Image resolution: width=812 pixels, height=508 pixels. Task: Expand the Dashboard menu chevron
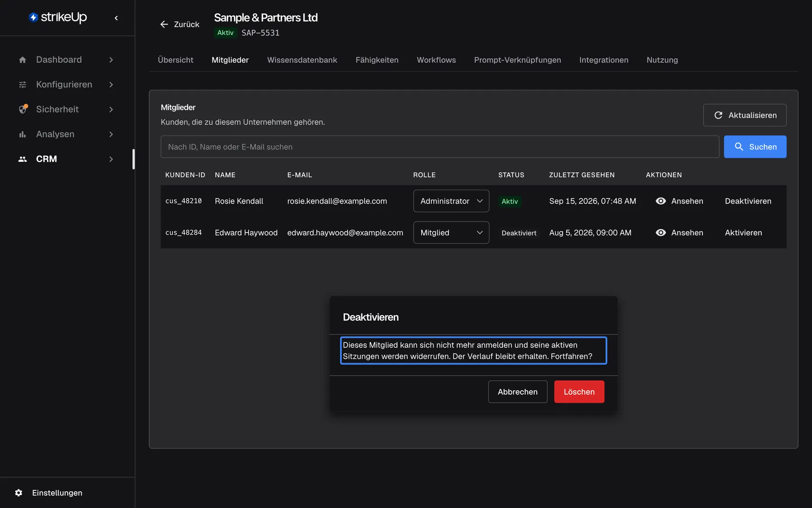coord(111,60)
